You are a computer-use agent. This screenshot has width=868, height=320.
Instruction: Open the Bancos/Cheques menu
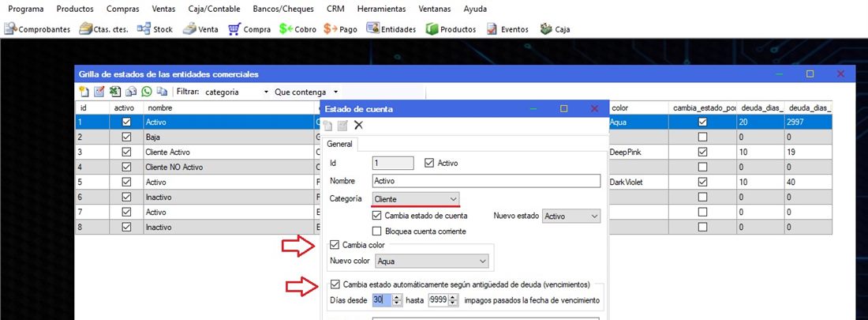(x=282, y=9)
